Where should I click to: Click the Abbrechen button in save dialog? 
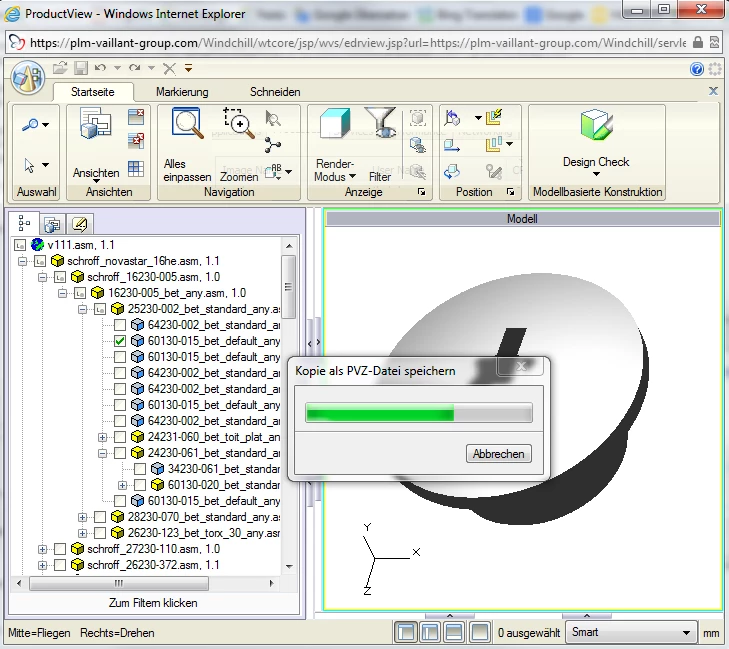tap(498, 453)
